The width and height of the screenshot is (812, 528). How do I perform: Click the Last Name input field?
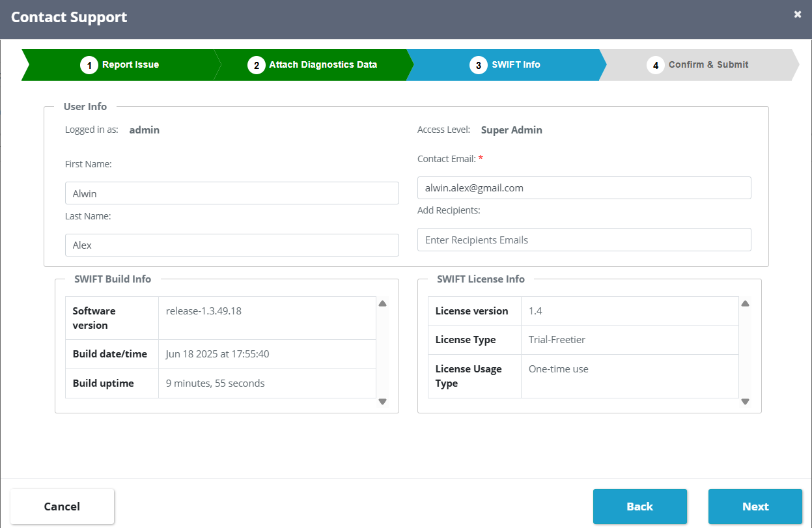tap(232, 245)
